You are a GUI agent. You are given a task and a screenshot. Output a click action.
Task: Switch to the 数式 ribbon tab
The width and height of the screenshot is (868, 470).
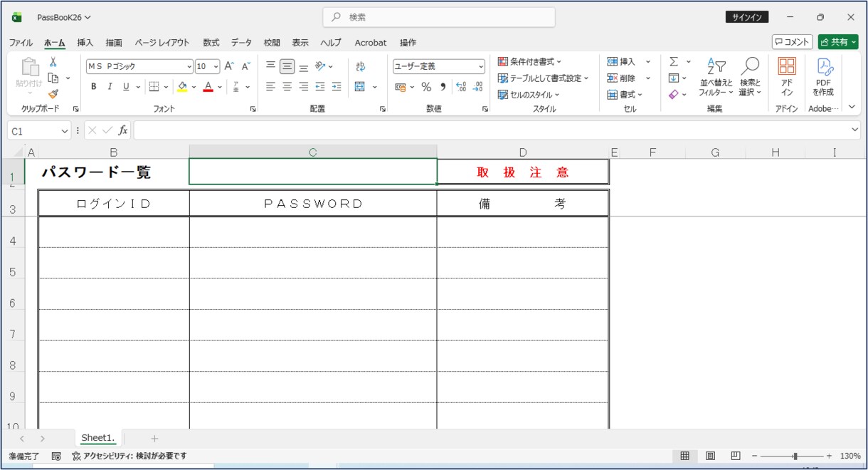tap(211, 43)
